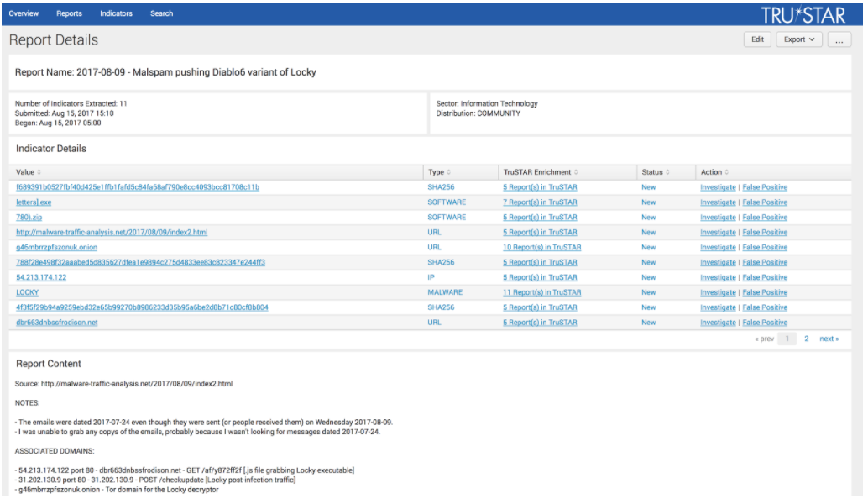Switch to the Indicators tab
Image resolution: width=868 pixels, height=504 pixels.
tap(116, 13)
